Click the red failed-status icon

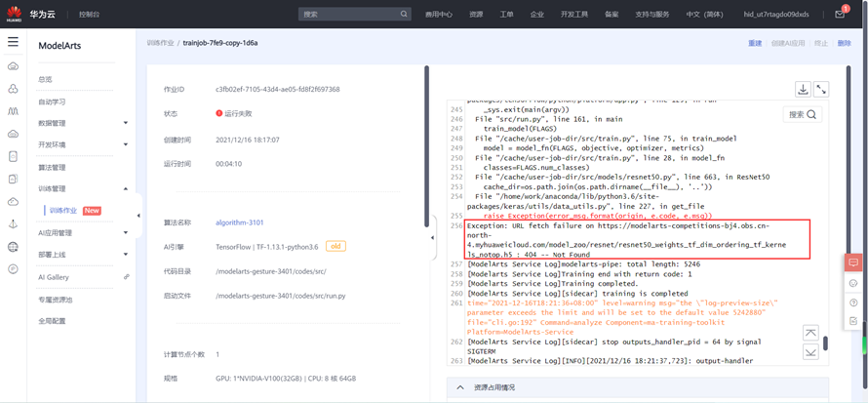(x=219, y=113)
